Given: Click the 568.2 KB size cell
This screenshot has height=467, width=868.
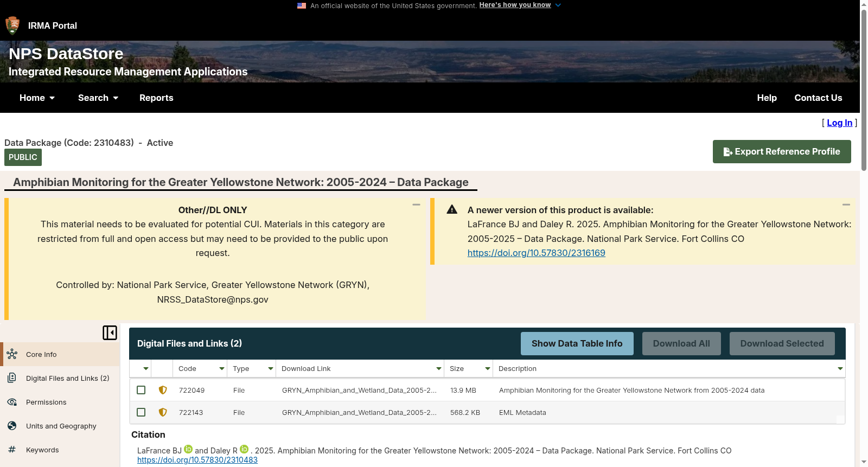Looking at the screenshot, I should click(x=465, y=412).
